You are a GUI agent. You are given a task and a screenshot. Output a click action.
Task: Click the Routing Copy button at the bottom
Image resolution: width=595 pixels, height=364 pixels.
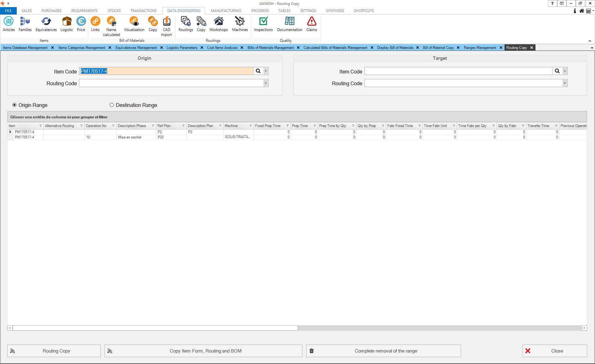54,351
